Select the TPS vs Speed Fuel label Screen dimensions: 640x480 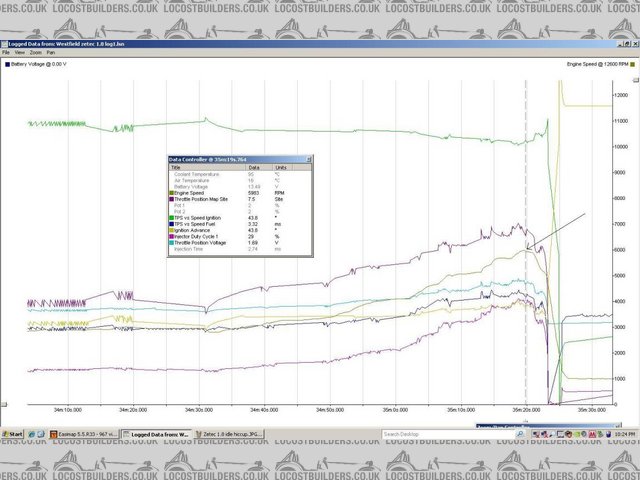[x=195, y=224]
